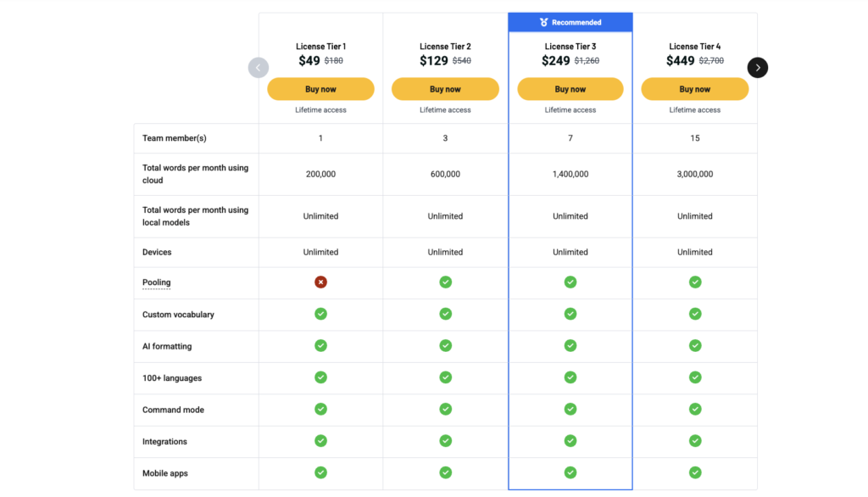Click the red cross for Pooling in Tier 1
Screen dimensions: 868x497
pyautogui.click(x=320, y=282)
